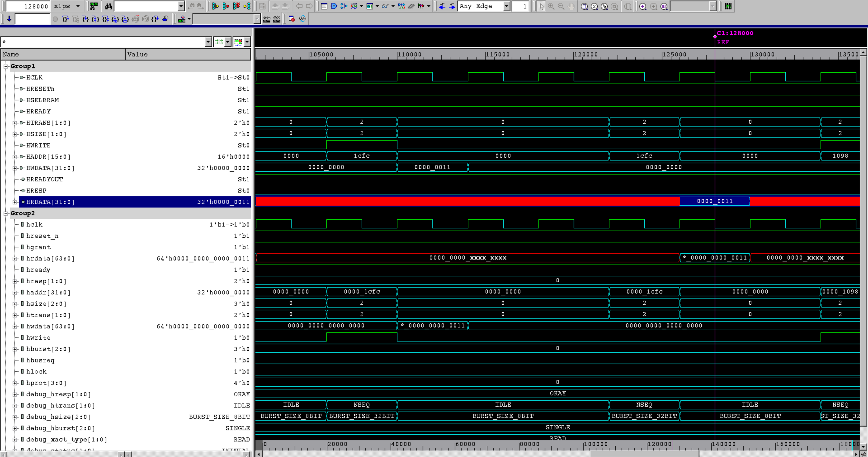The height and width of the screenshot is (457, 868).
Task: Open the time units x1ps dropdown
Action: click(78, 6)
